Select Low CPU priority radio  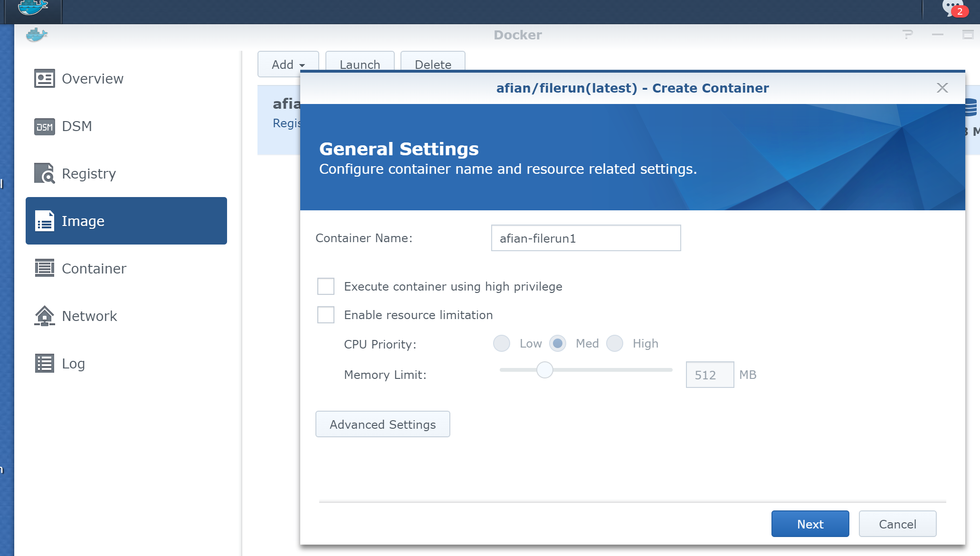(x=502, y=343)
